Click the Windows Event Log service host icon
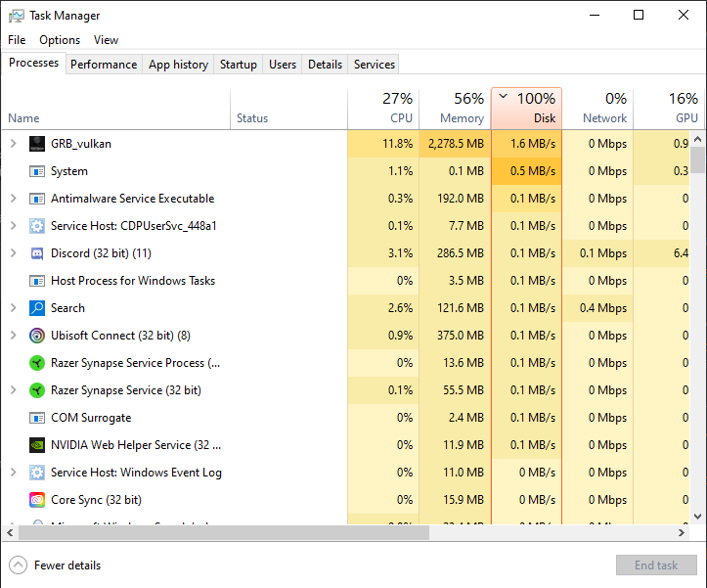This screenshot has height=588, width=707. click(x=37, y=473)
